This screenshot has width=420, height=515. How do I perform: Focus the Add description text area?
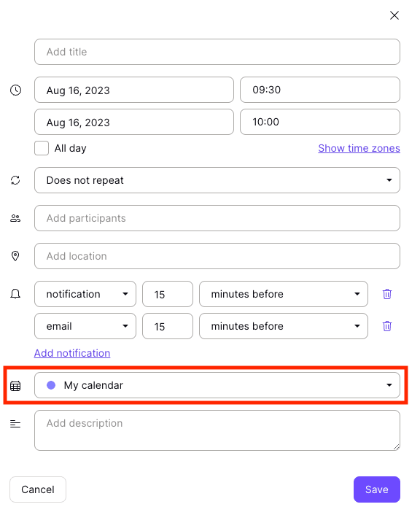(x=217, y=430)
